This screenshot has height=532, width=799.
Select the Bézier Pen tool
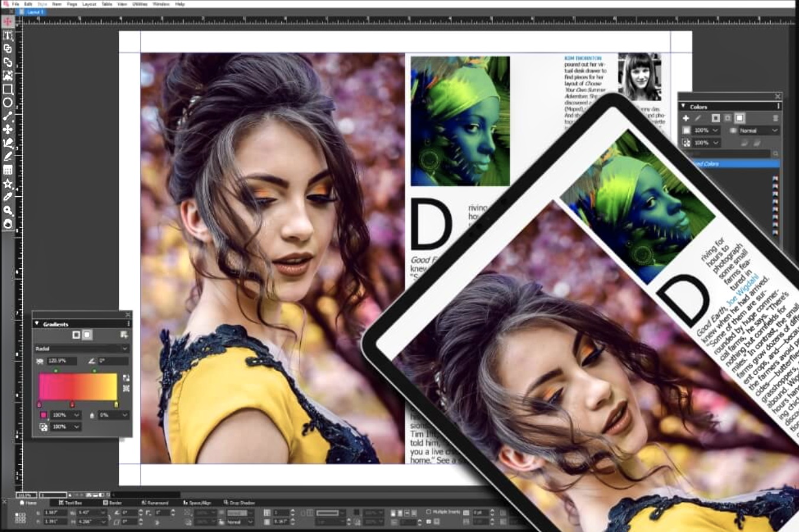(8, 143)
